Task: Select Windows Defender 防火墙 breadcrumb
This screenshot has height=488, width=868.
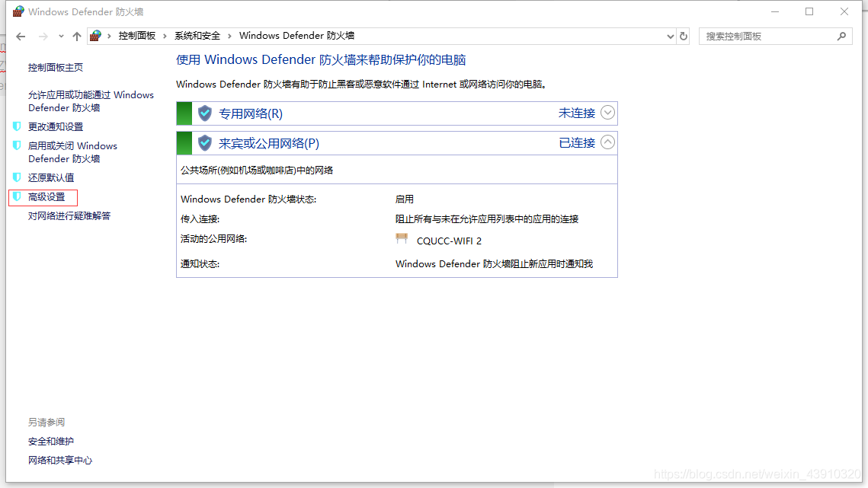Action: click(x=296, y=36)
